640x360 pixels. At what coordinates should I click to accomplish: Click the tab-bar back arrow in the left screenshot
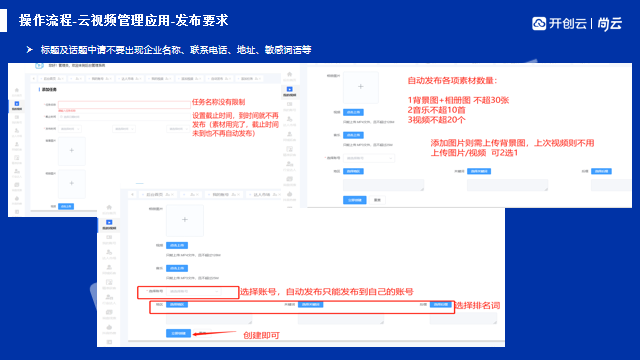(x=33, y=78)
